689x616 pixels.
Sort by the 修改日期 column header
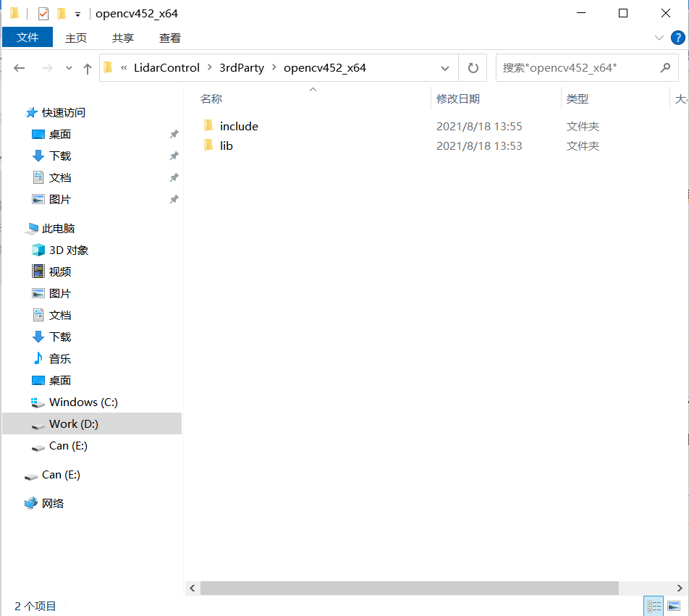(x=458, y=99)
